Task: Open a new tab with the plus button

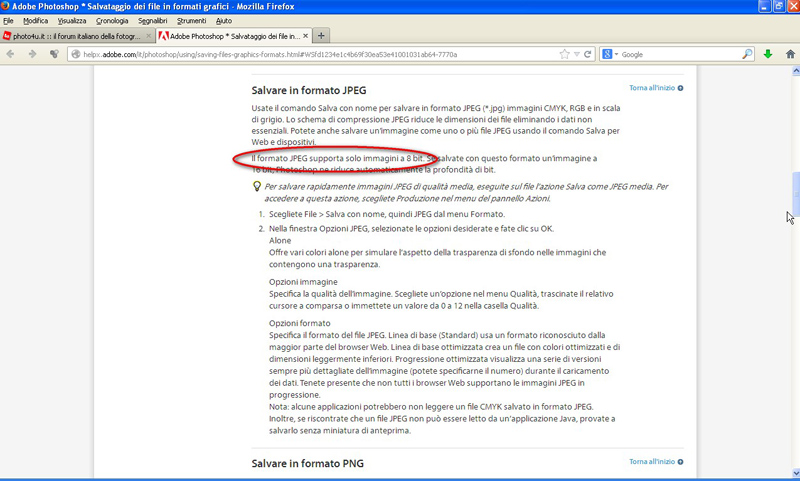Action: coord(322,35)
